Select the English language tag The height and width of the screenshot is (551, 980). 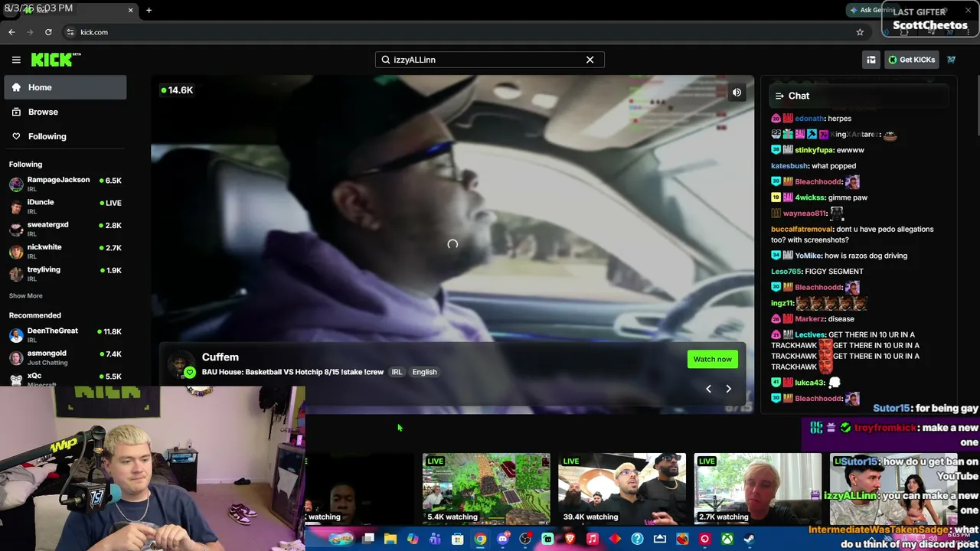[x=424, y=372]
